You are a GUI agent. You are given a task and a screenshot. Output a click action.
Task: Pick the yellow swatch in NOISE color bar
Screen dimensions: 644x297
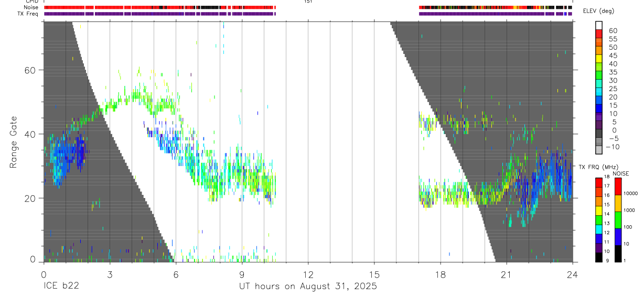pos(617,203)
